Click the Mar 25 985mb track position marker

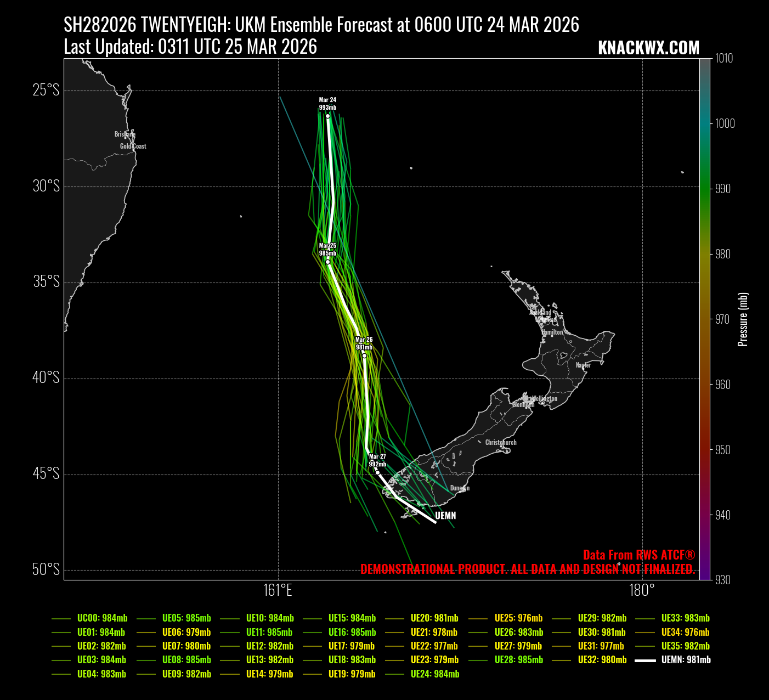327,262
